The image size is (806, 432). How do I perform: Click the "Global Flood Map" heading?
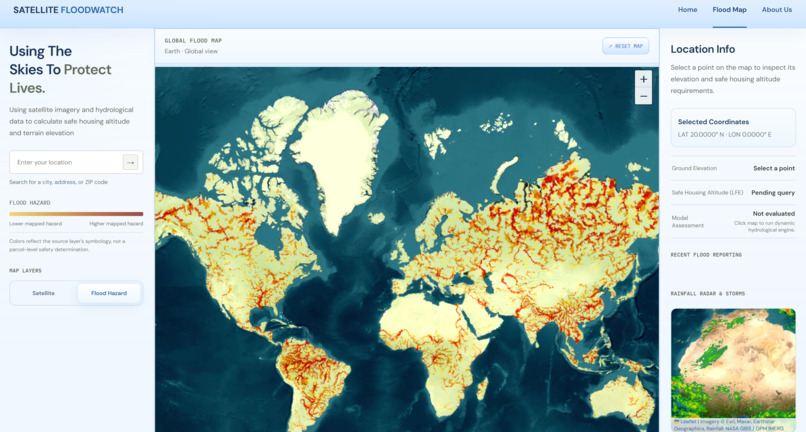193,41
